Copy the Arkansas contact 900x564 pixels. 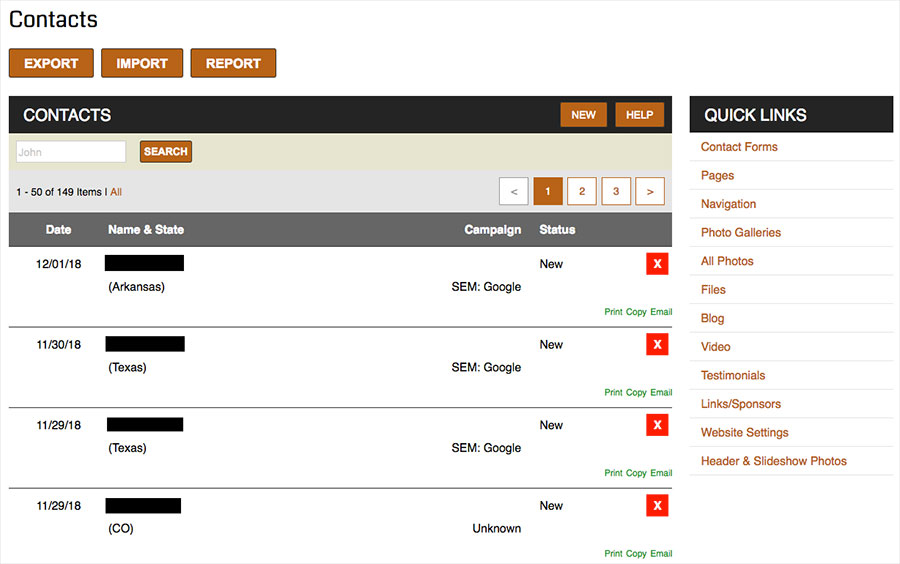(636, 312)
